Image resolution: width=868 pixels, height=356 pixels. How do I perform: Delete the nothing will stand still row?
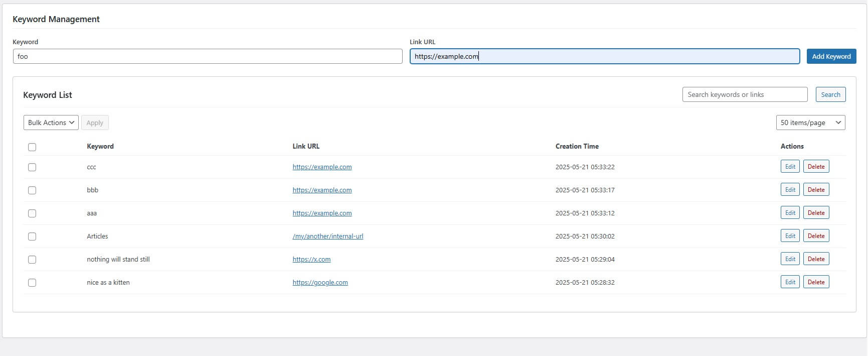(816, 259)
